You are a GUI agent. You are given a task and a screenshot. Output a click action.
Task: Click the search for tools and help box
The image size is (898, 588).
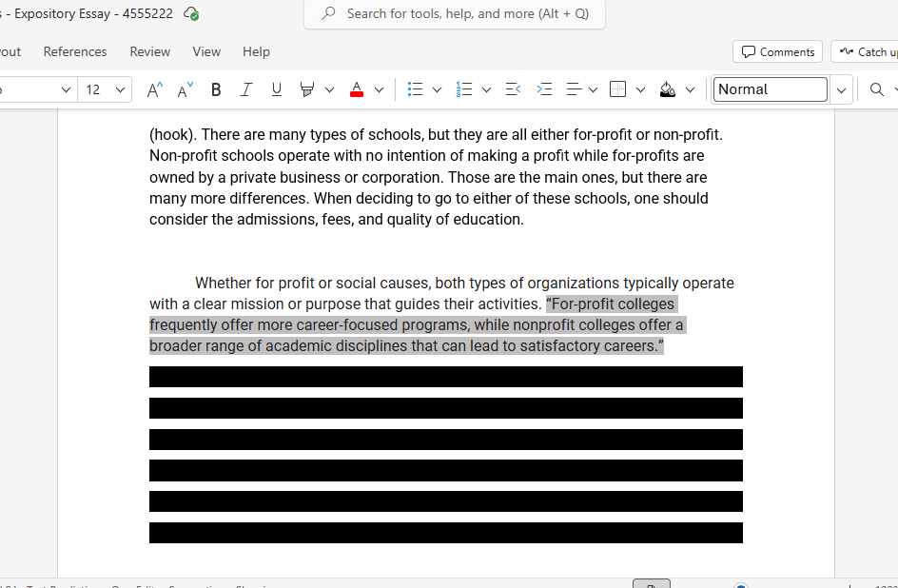coord(455,13)
